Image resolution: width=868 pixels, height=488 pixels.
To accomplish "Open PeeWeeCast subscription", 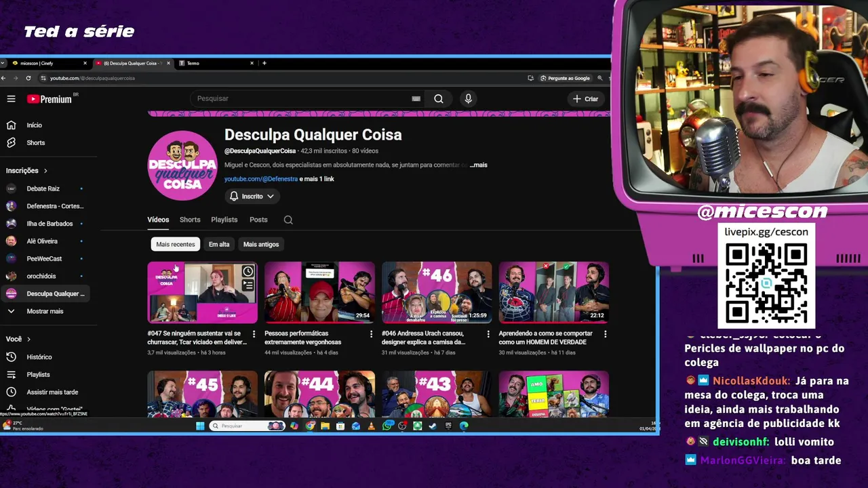I will tap(44, 259).
